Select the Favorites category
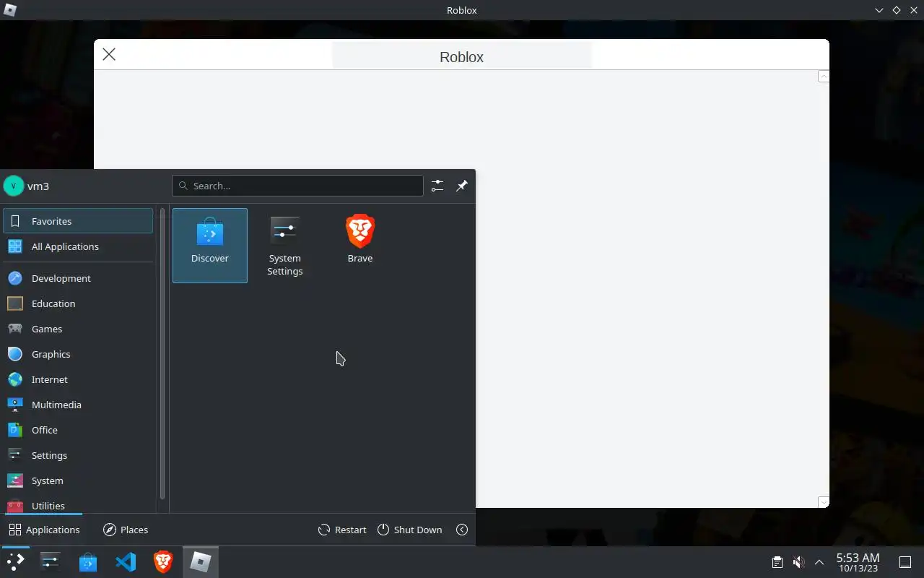924x578 pixels. point(78,221)
